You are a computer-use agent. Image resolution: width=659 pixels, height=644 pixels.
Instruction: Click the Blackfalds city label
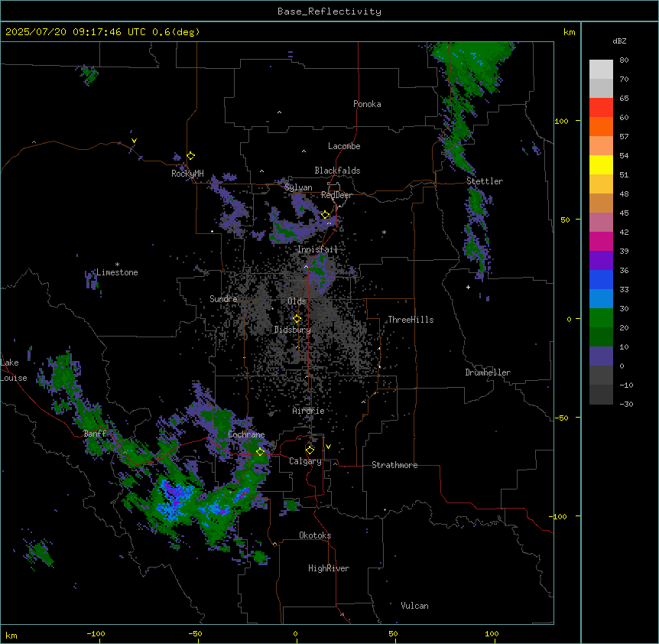337,171
